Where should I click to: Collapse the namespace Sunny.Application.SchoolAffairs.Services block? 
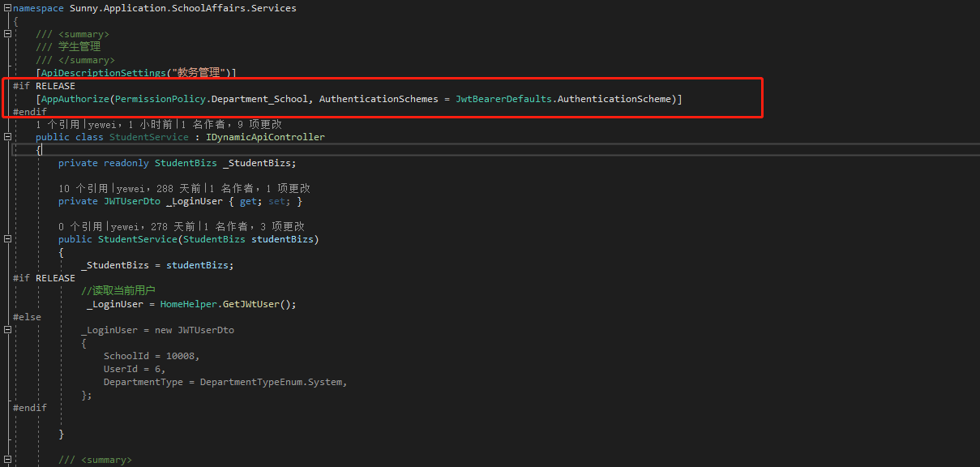[7, 8]
